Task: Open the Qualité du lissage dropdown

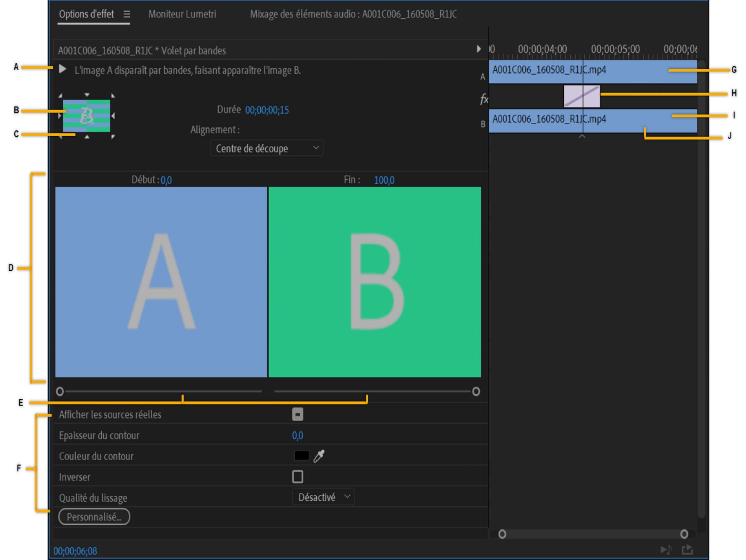Action: point(323,497)
